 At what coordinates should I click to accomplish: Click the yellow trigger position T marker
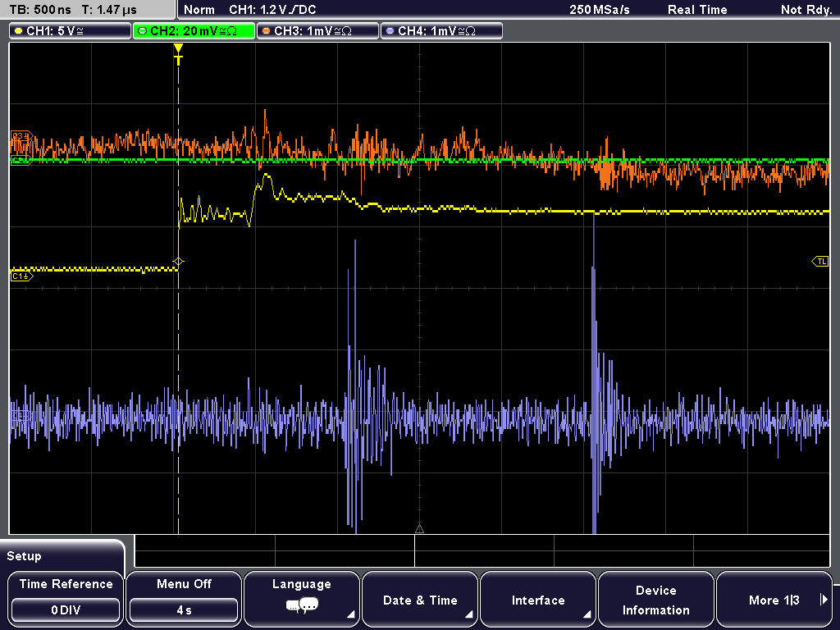[178, 55]
